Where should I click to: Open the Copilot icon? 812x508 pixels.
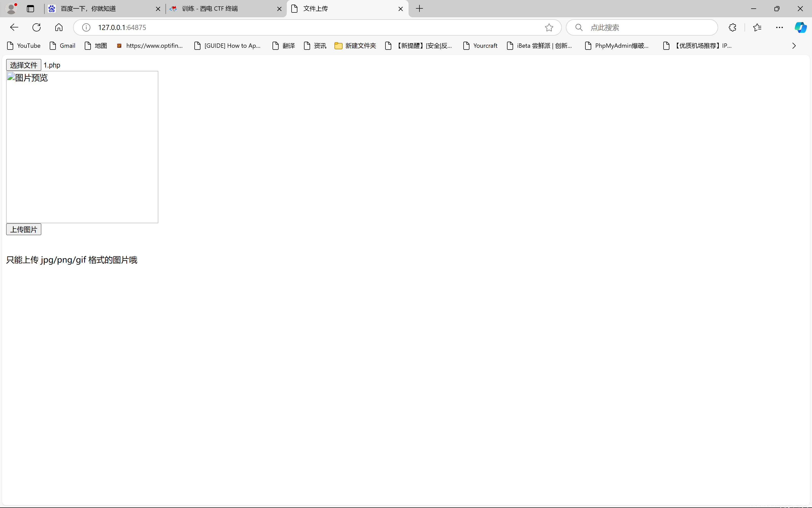tap(801, 27)
